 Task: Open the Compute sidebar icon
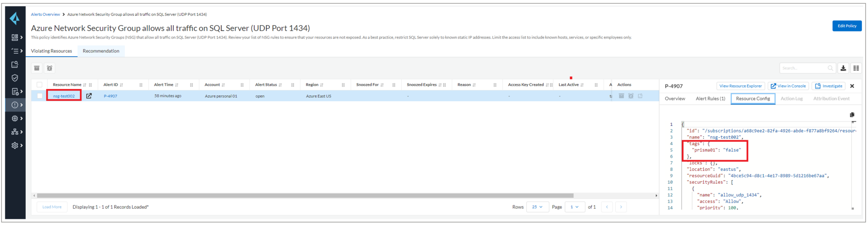(x=15, y=118)
